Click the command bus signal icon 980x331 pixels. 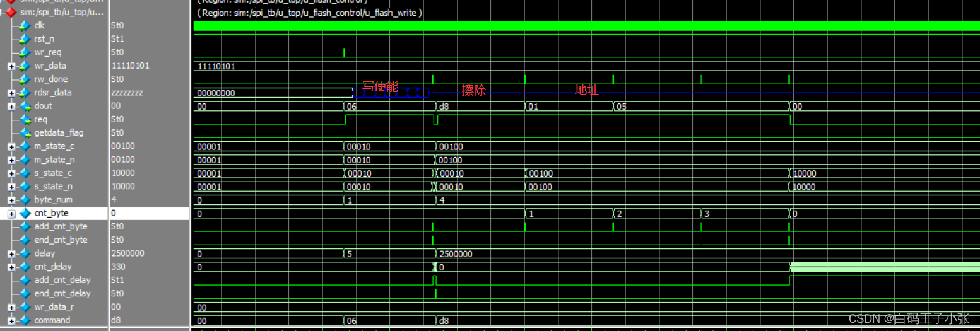pyautogui.click(x=25, y=320)
